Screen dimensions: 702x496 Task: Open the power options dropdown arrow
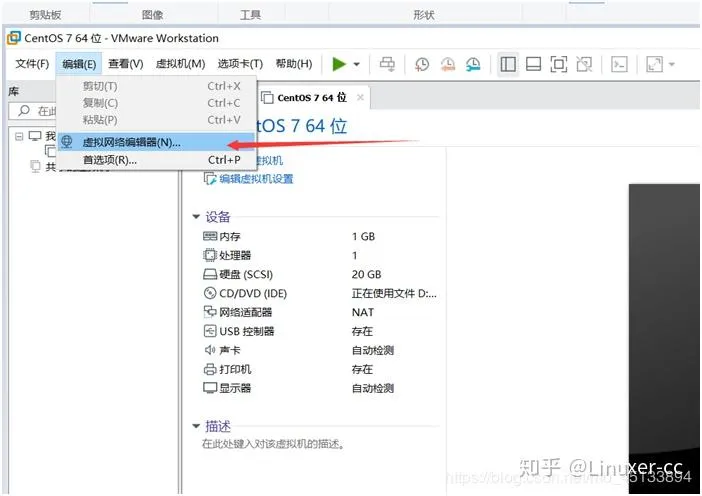[356, 65]
